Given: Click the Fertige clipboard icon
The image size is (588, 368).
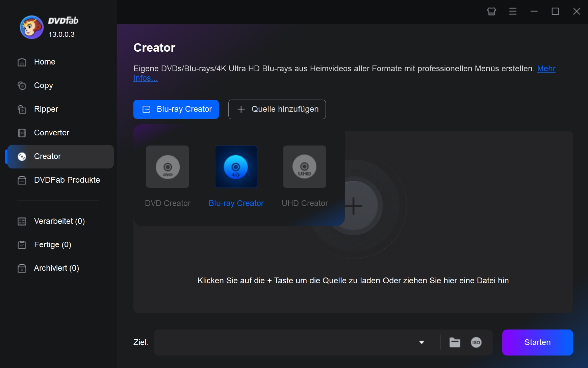Looking at the screenshot, I should coord(22,245).
